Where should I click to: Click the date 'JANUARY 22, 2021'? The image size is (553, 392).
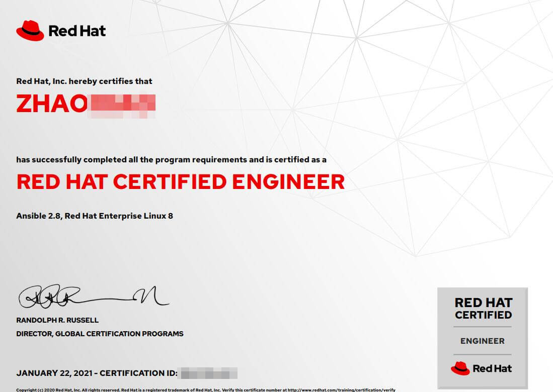[x=54, y=373]
